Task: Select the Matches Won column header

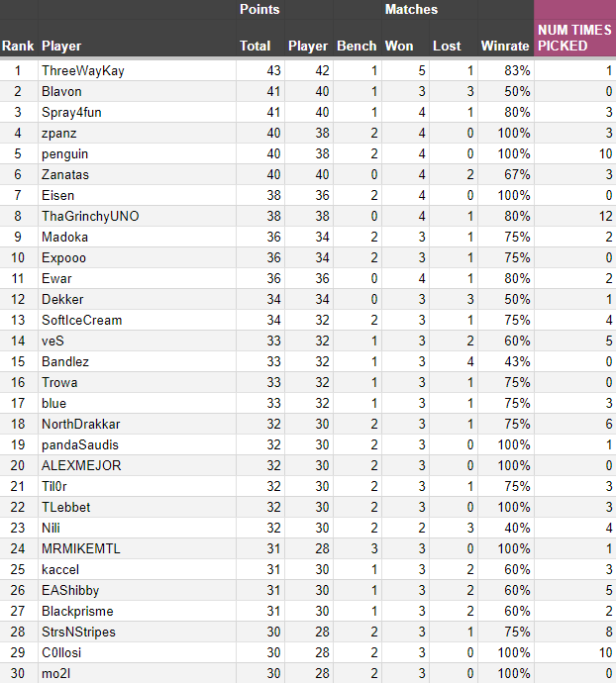Action: pyautogui.click(x=405, y=38)
